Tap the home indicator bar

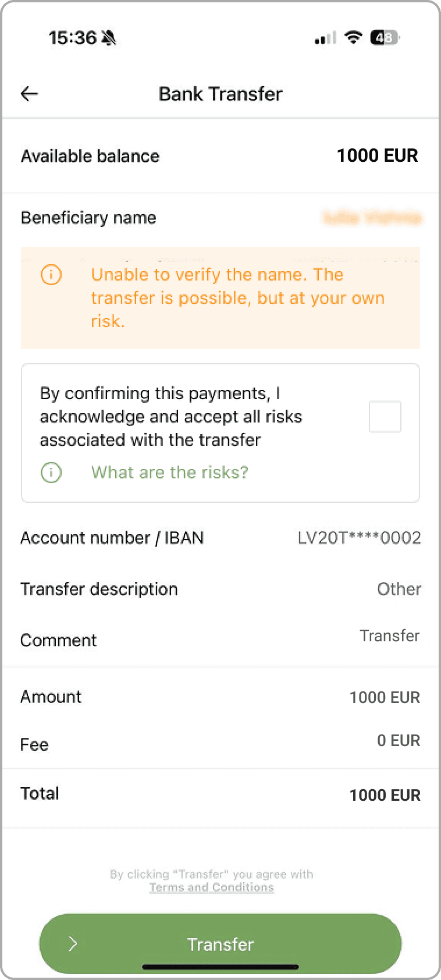[x=221, y=967]
